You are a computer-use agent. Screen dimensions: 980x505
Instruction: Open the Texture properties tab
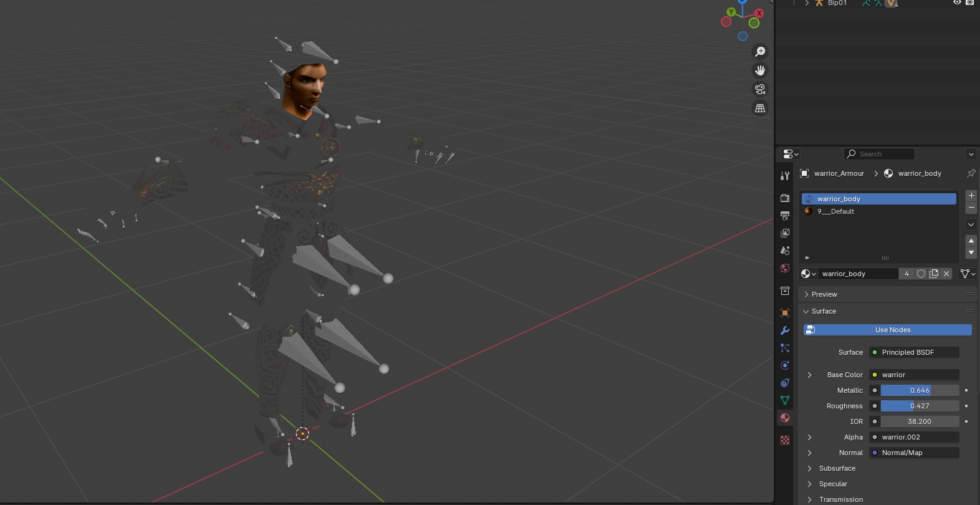pos(785,440)
